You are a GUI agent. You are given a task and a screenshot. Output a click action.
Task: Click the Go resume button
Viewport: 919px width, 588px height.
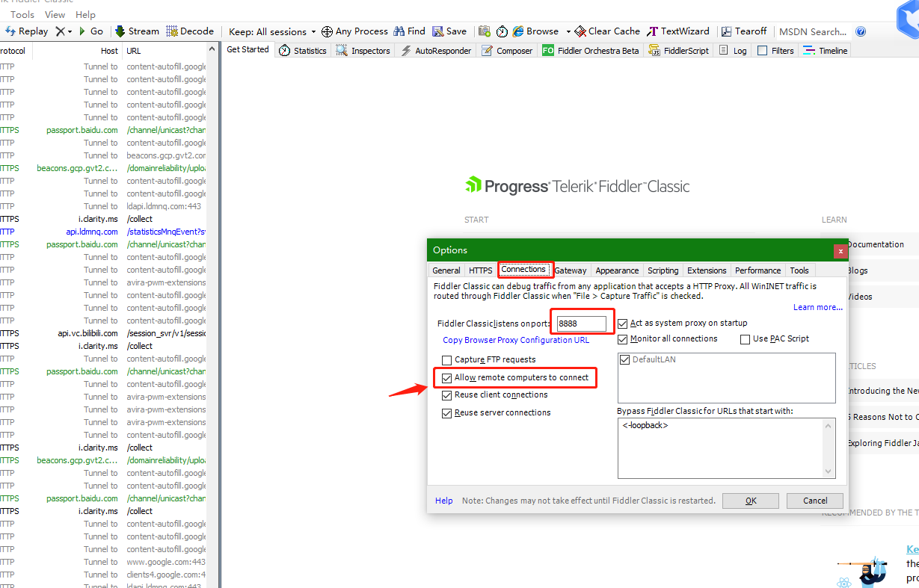coord(91,31)
